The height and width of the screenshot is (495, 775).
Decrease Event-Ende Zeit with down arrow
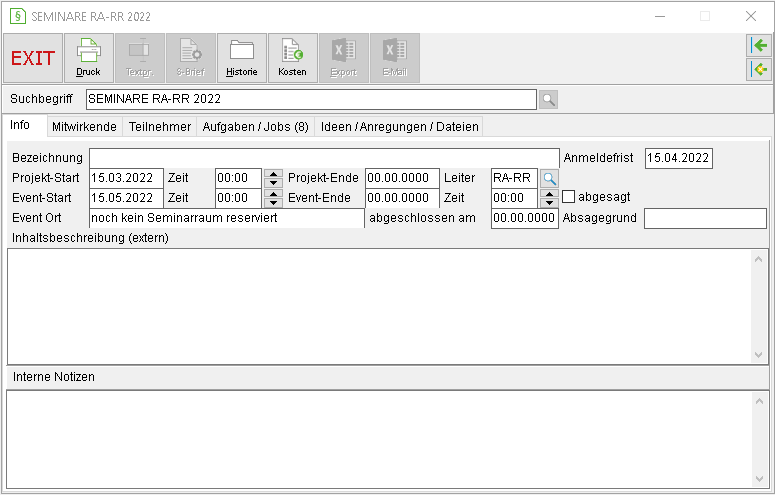coord(549,202)
